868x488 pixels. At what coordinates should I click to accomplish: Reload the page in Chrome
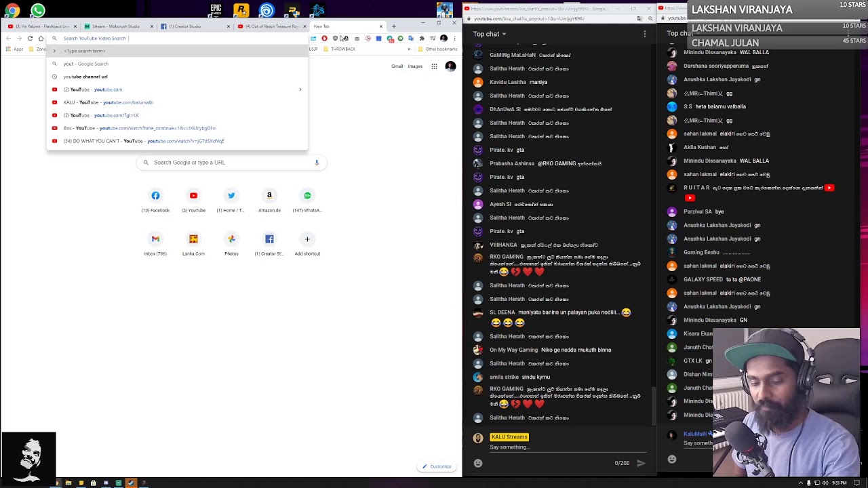click(x=30, y=39)
